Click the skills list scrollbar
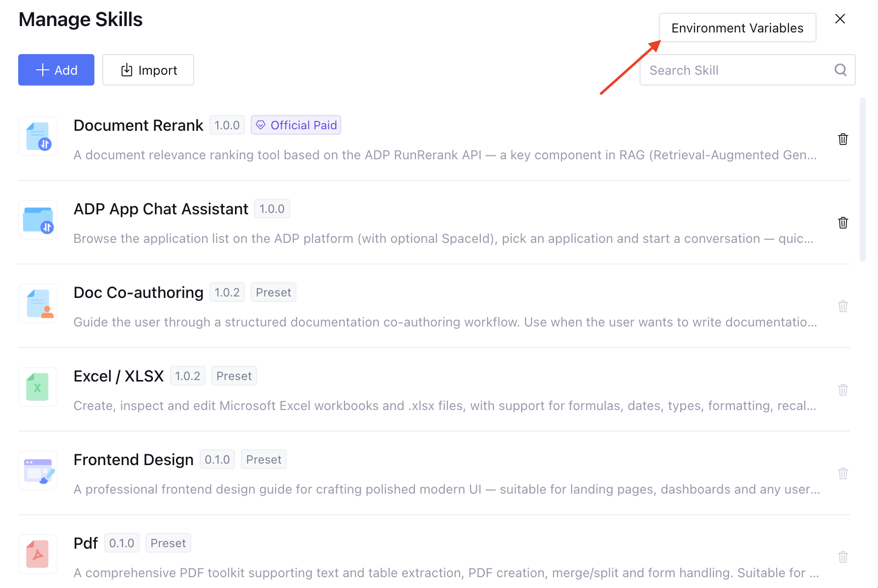Viewport: 878px width, 588px height. [x=863, y=179]
